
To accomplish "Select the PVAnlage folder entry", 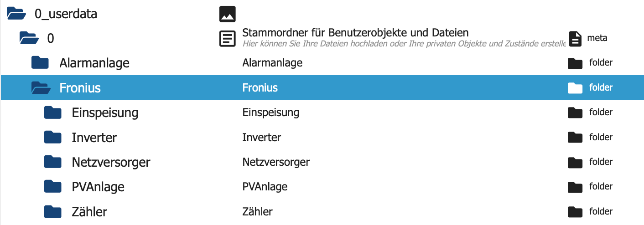I will pyautogui.click(x=98, y=187).
